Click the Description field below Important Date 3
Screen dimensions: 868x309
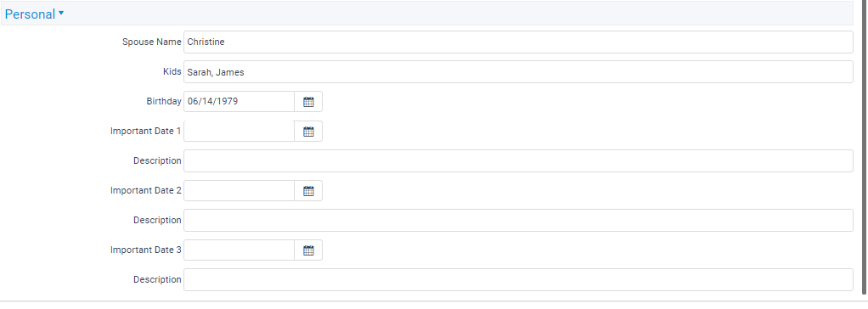tap(518, 279)
